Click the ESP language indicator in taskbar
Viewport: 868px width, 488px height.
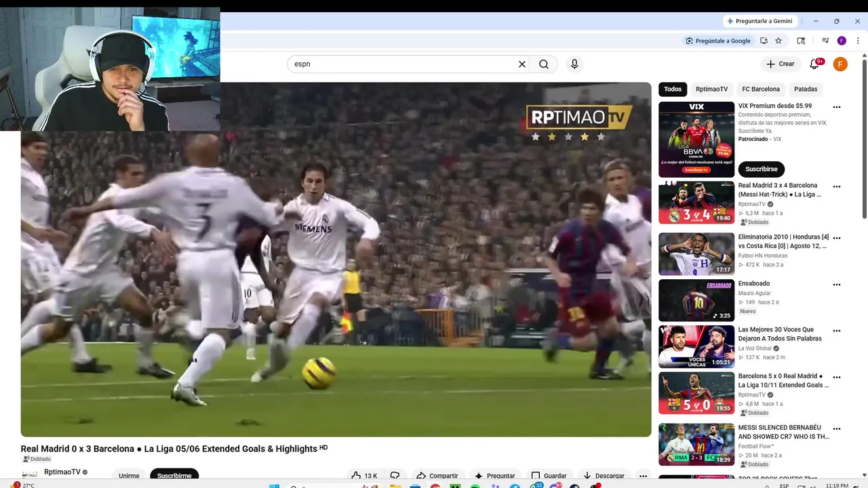[x=785, y=485]
